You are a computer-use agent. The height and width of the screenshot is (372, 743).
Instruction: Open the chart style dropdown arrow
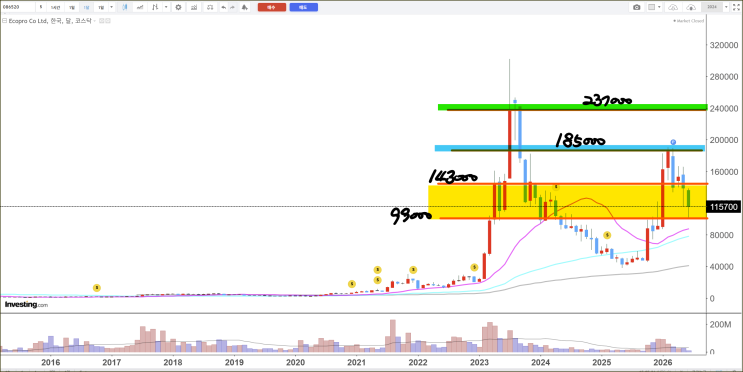point(166,7)
